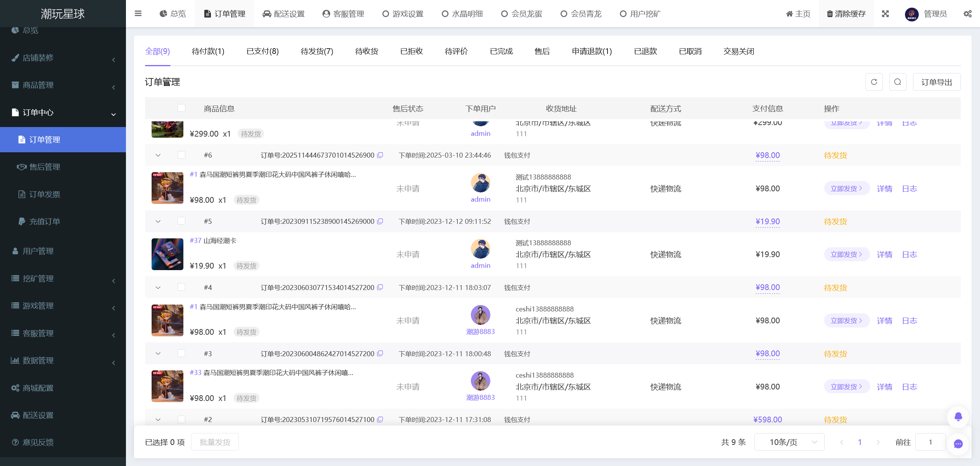Refresh the order list

click(874, 81)
